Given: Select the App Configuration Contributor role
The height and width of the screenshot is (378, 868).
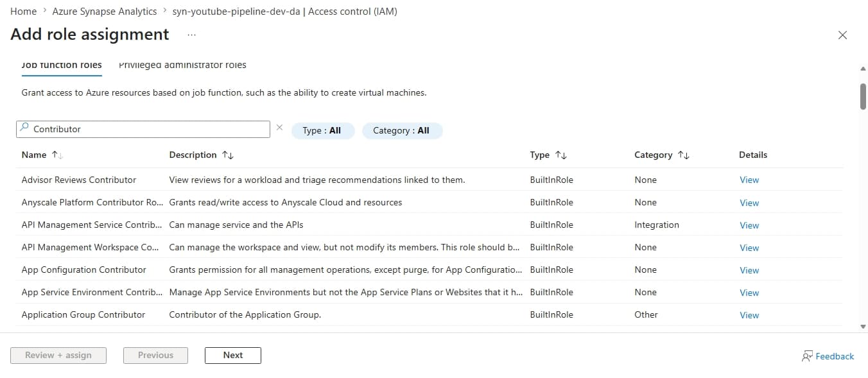Looking at the screenshot, I should [x=83, y=270].
